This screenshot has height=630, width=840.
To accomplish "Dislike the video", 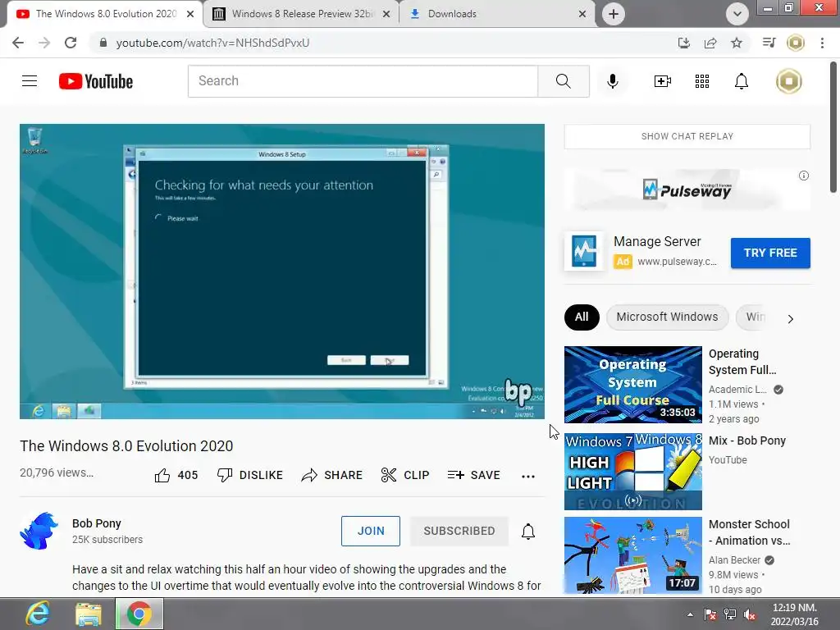I will [249, 475].
